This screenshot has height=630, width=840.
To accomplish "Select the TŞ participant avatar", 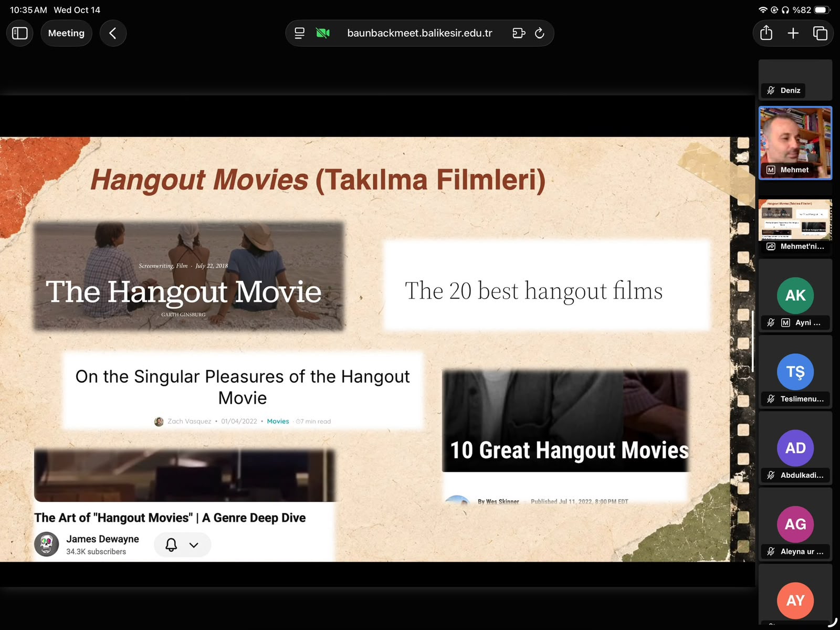I will (795, 372).
